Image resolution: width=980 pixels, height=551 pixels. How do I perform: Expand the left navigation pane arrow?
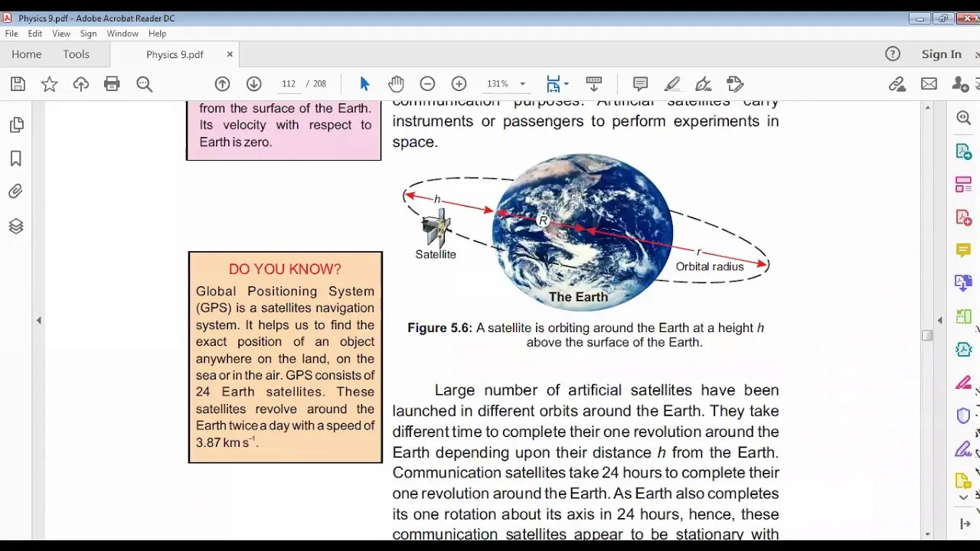coord(38,320)
